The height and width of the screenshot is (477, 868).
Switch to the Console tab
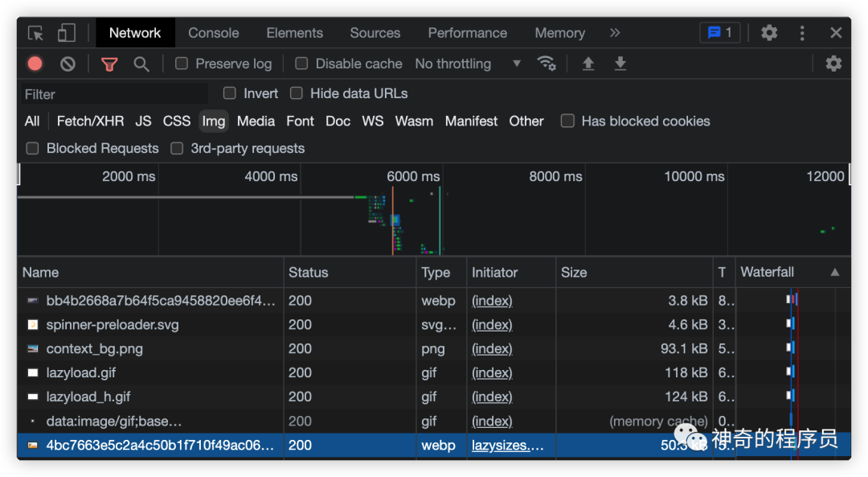(214, 33)
